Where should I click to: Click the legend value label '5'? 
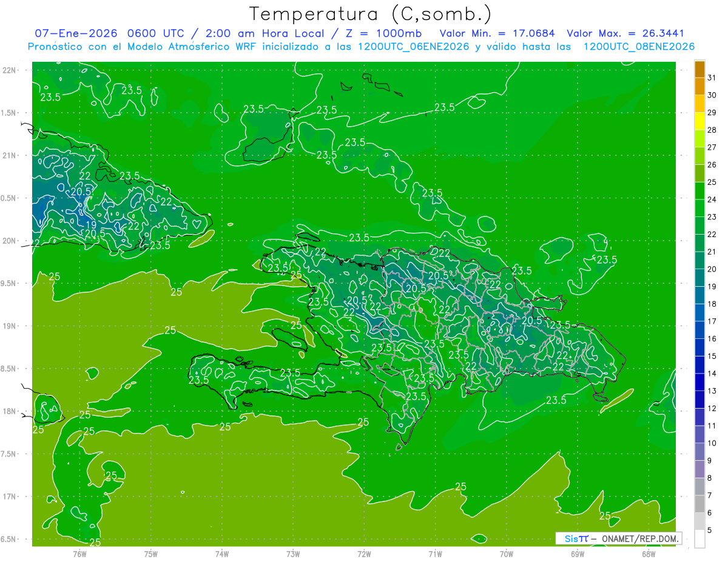coord(710,530)
